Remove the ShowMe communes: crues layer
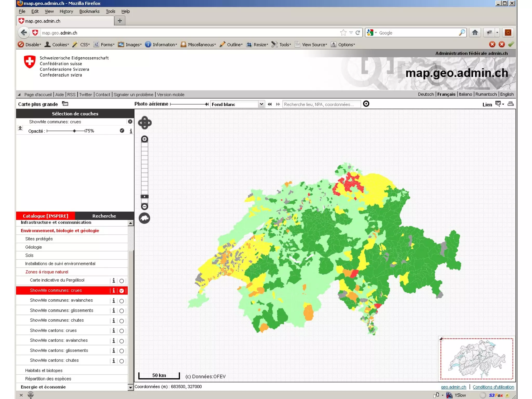The width and height of the screenshot is (532, 399). 130,122
